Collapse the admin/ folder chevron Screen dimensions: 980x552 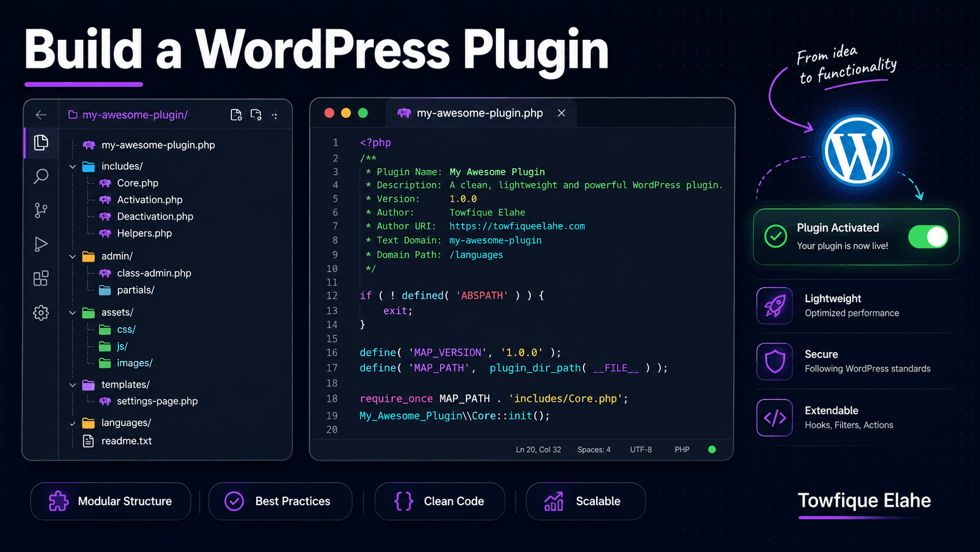tap(73, 256)
